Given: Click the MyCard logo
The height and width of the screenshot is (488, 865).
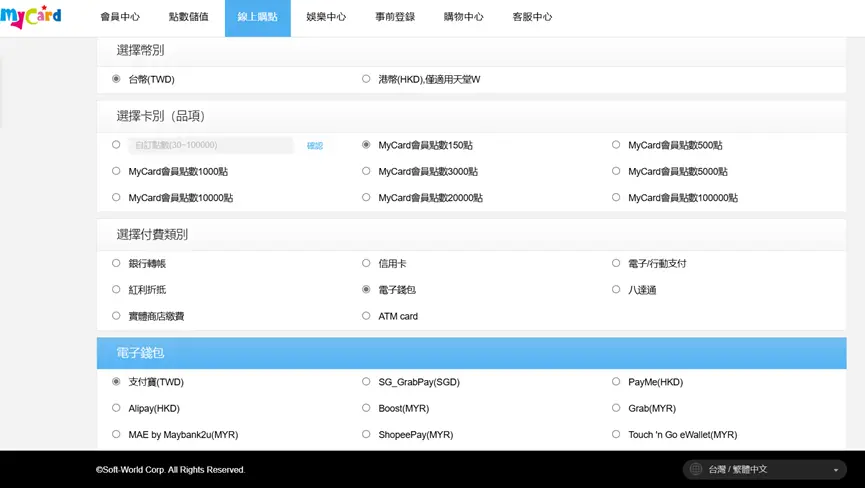Looking at the screenshot, I should [x=31, y=17].
